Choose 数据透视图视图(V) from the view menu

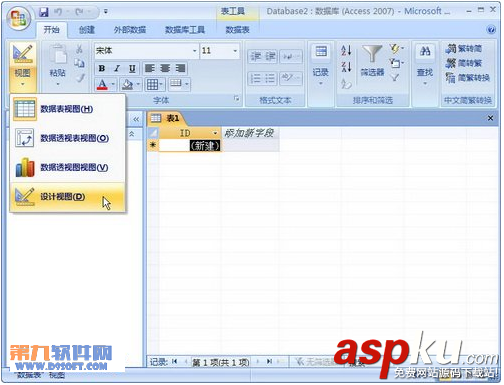[x=68, y=167]
